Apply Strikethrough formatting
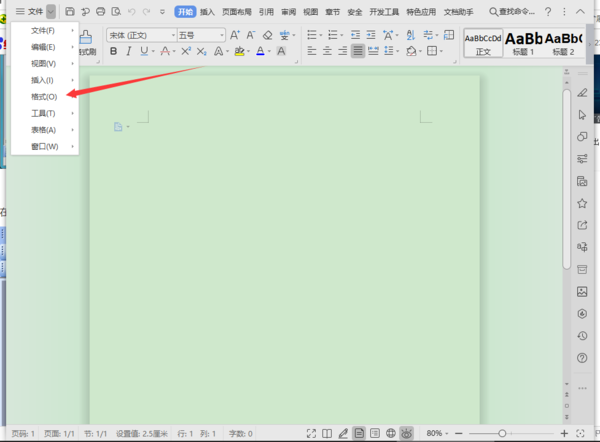 coord(165,51)
